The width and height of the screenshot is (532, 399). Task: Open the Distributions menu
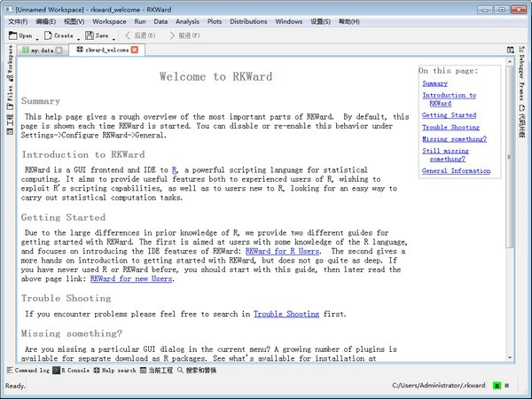point(248,20)
